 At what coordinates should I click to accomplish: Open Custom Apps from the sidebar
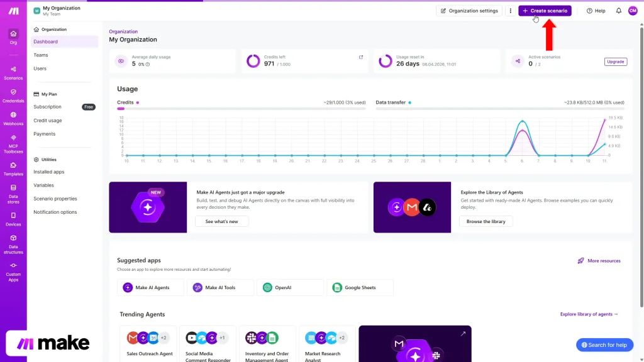click(x=13, y=272)
